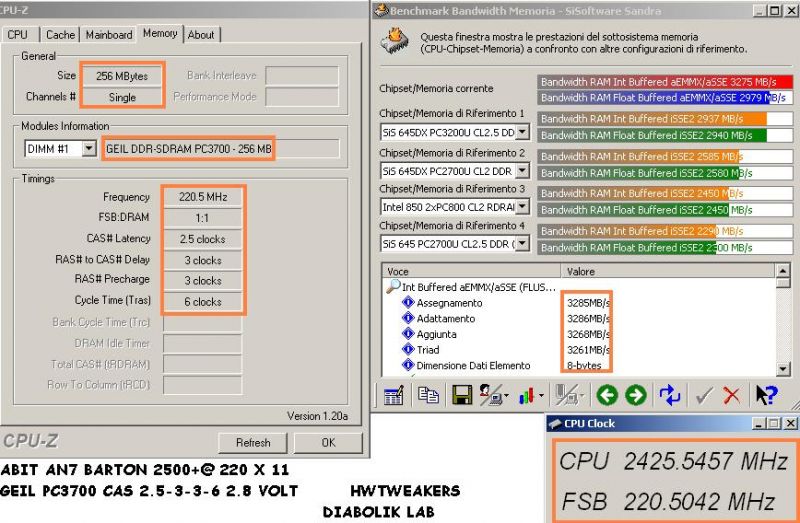
Task: Click the greyed-out disabled icon in Sandra toolbar
Action: 566,395
